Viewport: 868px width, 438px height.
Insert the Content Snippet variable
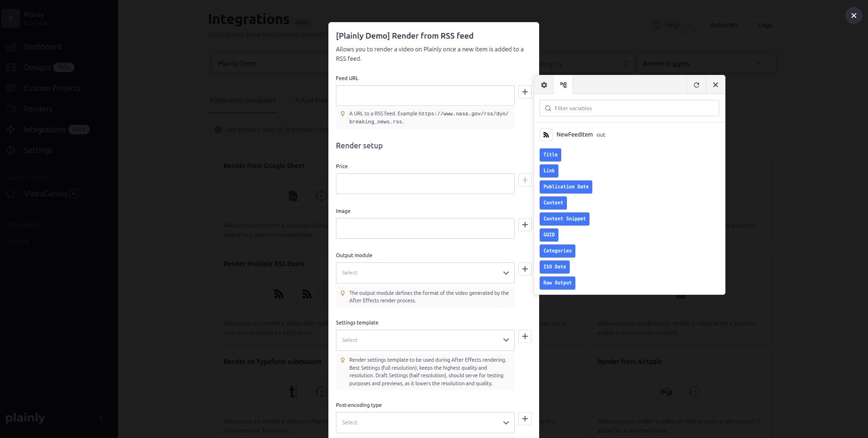(x=565, y=219)
